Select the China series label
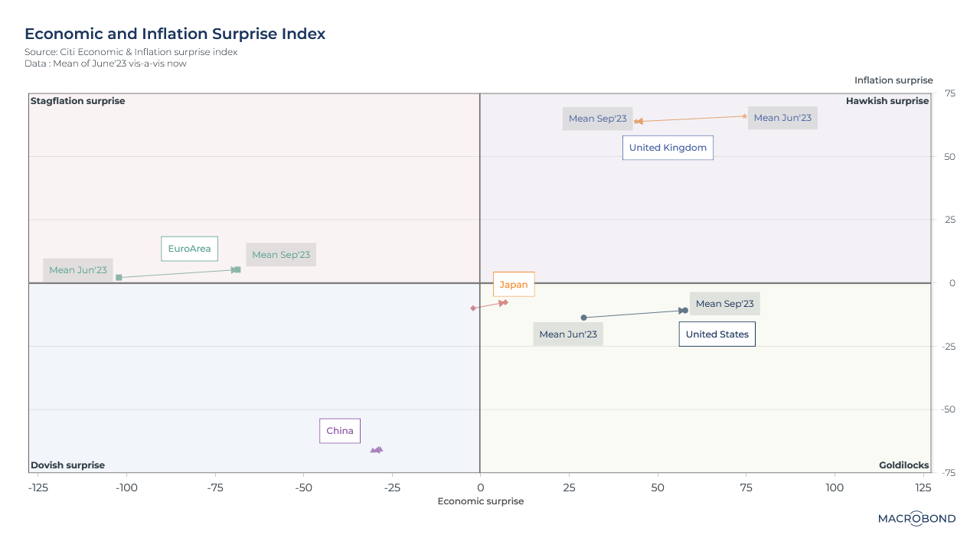The image size is (980, 551). tap(340, 431)
